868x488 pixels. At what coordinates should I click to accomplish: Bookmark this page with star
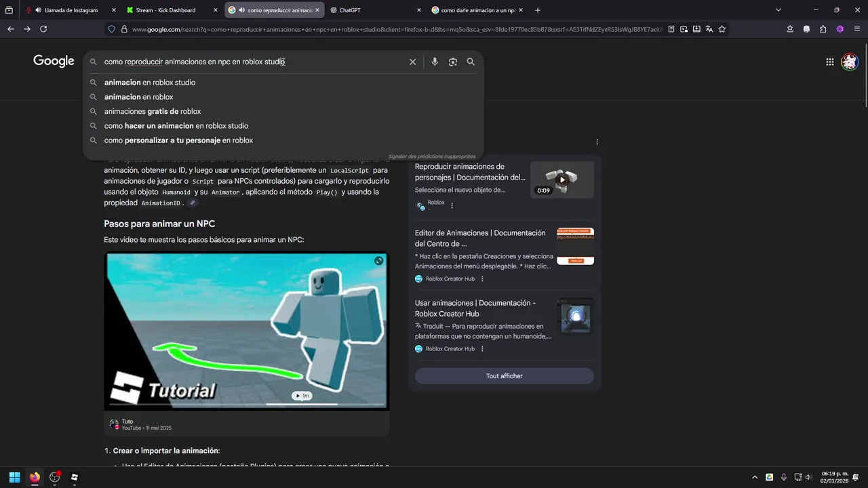click(722, 29)
